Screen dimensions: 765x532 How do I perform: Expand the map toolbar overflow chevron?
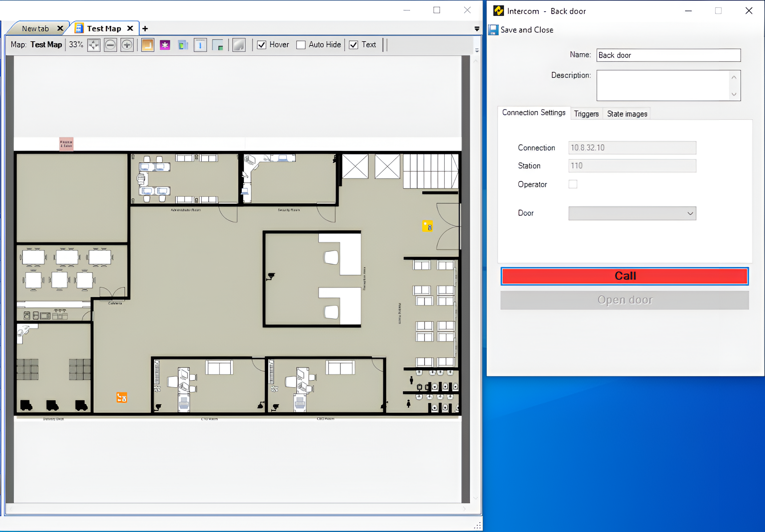click(x=477, y=51)
